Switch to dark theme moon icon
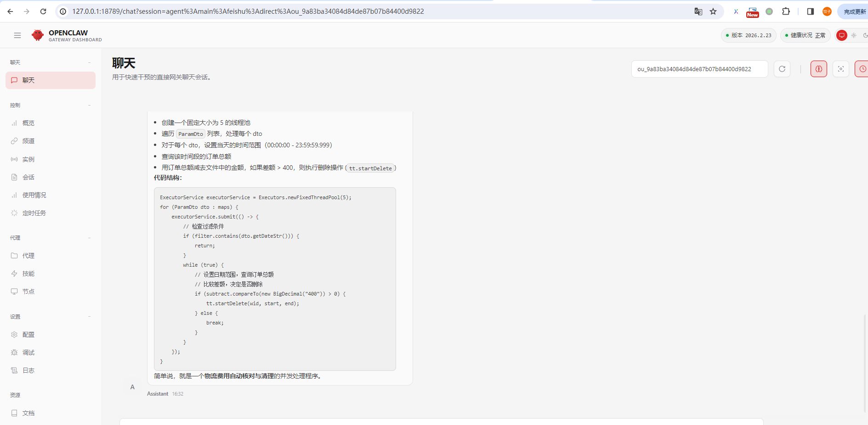The height and width of the screenshot is (425, 868). click(865, 35)
